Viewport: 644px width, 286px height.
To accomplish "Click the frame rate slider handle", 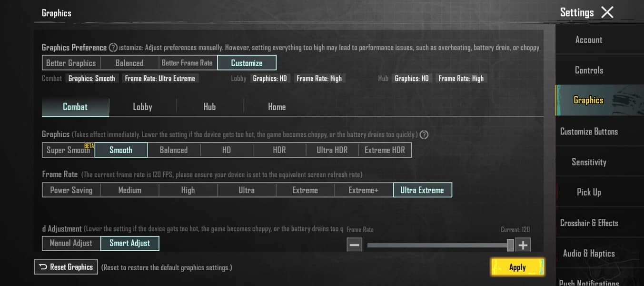I will point(510,245).
